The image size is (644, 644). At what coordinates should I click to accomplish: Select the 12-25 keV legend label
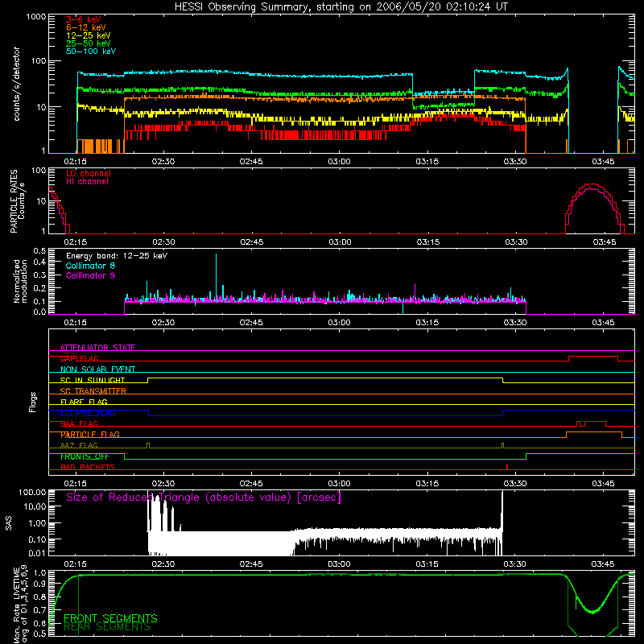pyautogui.click(x=89, y=35)
